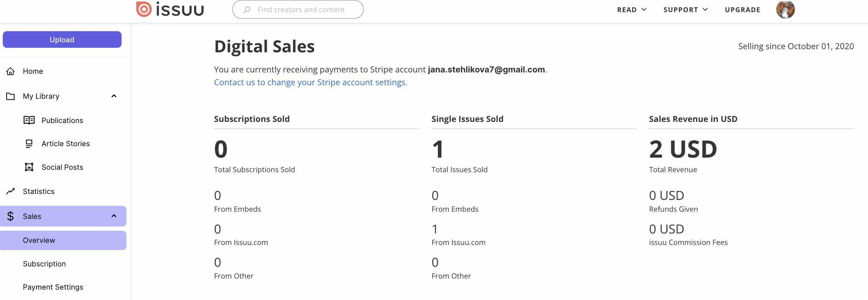Click From Embeds under Single Issues Sold
Viewport: 868px width, 300px height.
(455, 209)
